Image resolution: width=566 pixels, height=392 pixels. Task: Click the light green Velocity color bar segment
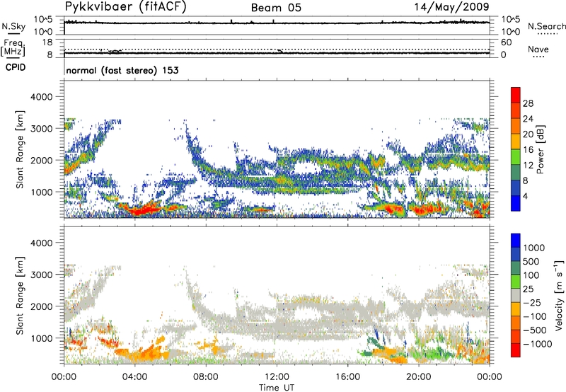click(516, 282)
